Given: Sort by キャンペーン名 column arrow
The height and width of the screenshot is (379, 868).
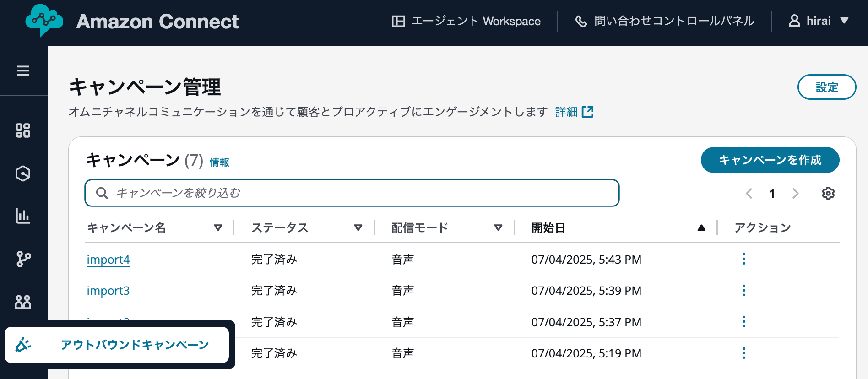Looking at the screenshot, I should tap(218, 227).
